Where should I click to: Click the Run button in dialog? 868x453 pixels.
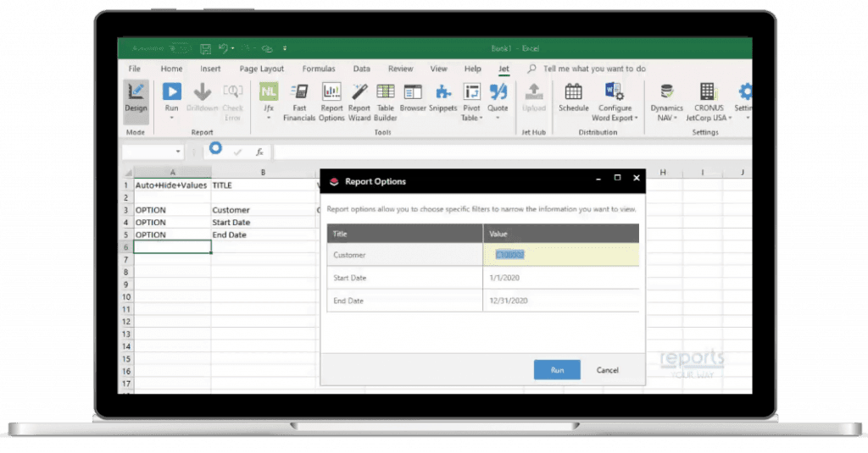[557, 370]
